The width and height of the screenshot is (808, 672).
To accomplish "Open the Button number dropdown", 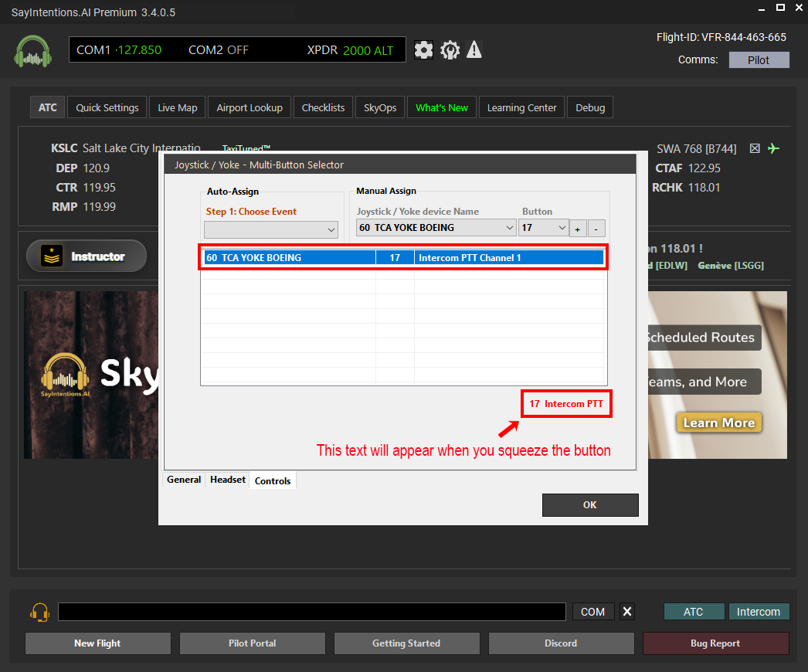I will [x=544, y=228].
